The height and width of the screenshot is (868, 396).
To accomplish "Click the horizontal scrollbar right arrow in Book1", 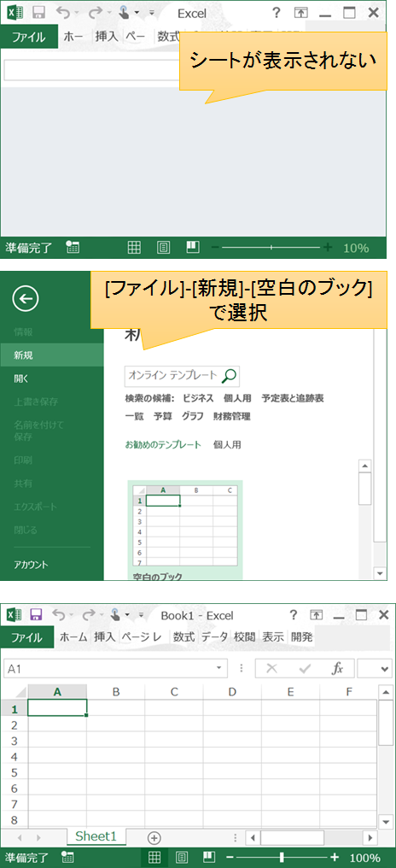I will [x=370, y=837].
